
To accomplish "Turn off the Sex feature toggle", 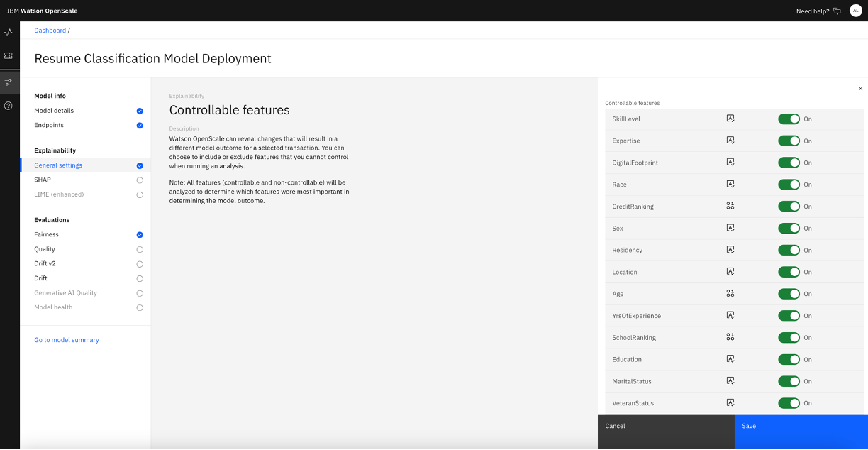I will point(789,229).
